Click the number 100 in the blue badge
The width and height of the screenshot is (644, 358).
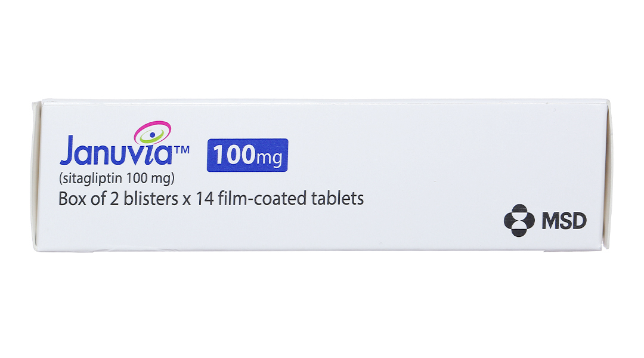point(233,155)
